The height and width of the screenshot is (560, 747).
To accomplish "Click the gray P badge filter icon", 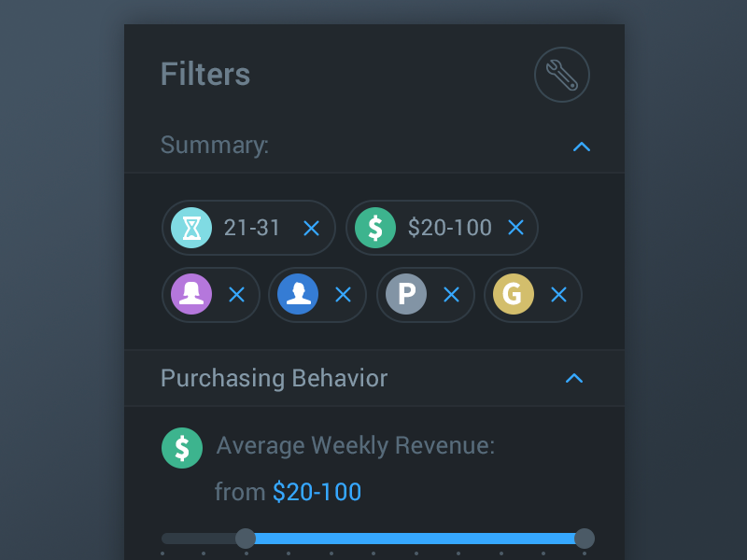I will (x=407, y=295).
